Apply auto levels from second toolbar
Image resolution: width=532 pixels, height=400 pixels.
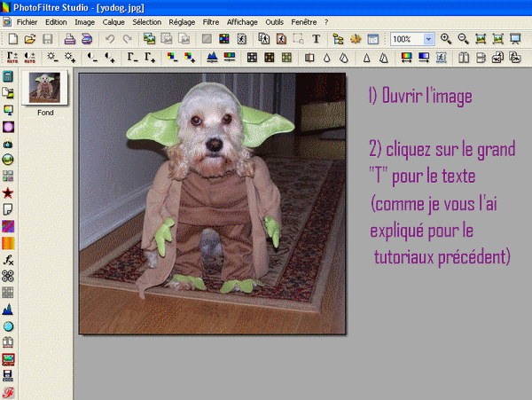coord(12,58)
